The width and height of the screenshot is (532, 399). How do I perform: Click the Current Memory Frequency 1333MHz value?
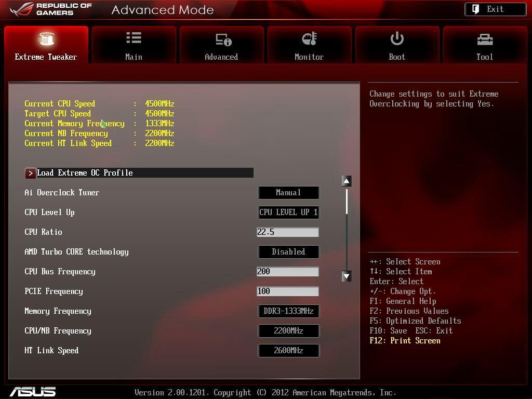[x=159, y=123]
